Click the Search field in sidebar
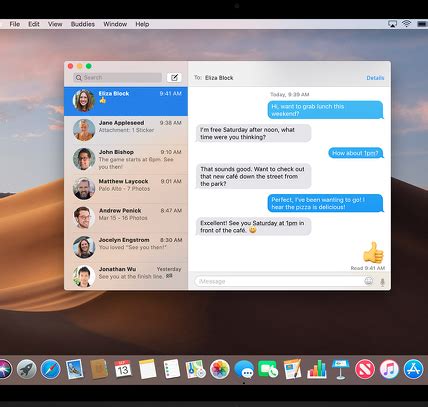This screenshot has width=428, height=407. (118, 77)
